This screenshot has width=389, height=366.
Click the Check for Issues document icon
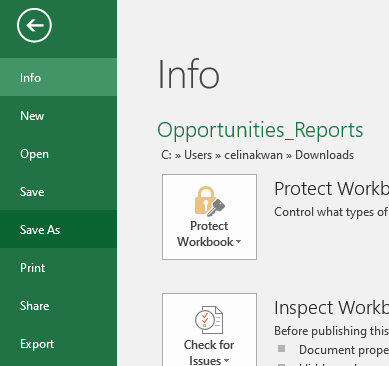point(209,320)
